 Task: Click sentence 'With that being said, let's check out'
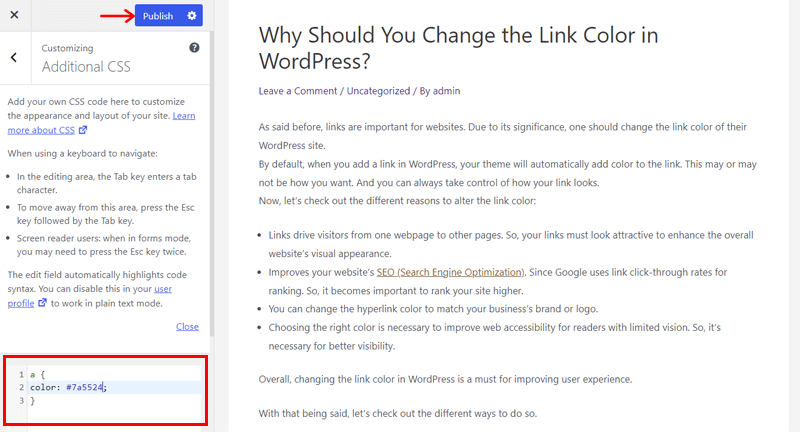(x=397, y=414)
